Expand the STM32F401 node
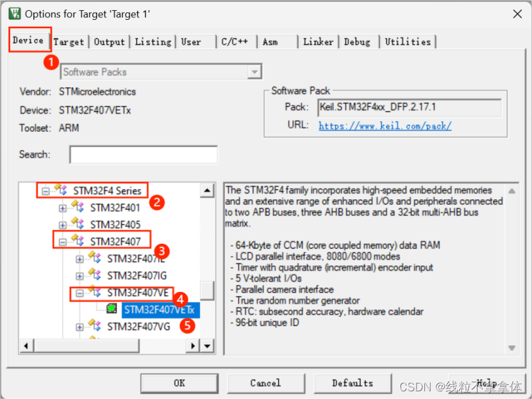 point(62,208)
